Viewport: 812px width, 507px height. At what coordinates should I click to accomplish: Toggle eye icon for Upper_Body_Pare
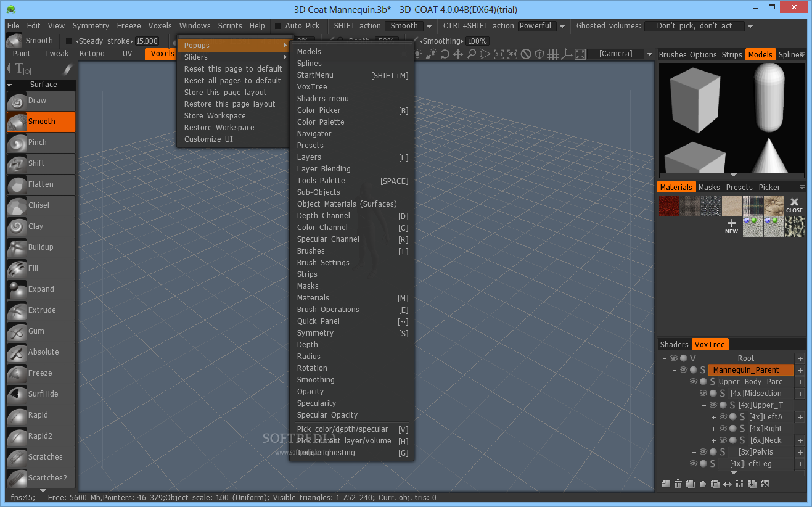pyautogui.click(x=694, y=382)
